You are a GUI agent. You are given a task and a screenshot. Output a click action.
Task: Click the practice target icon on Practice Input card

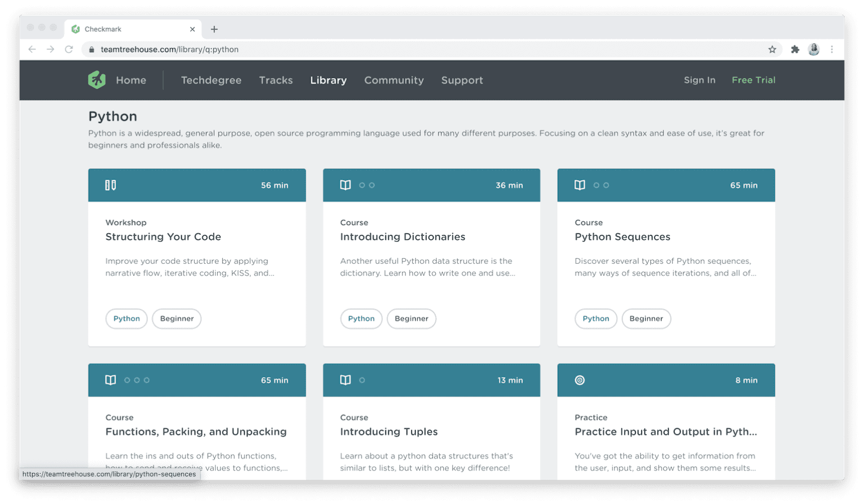coord(579,380)
